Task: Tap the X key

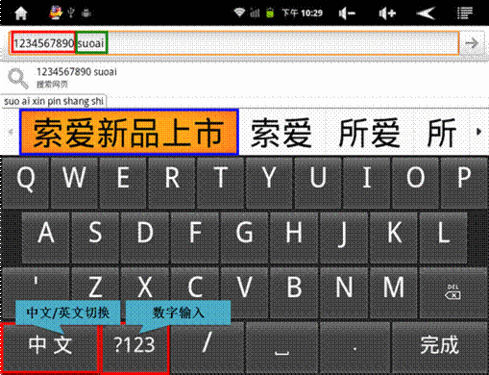Action: point(145,292)
